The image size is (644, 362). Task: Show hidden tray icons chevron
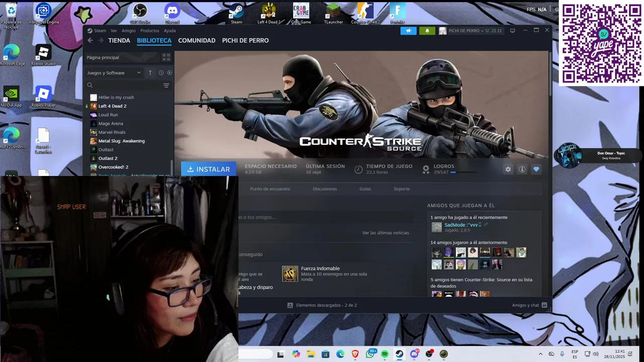(x=541, y=354)
